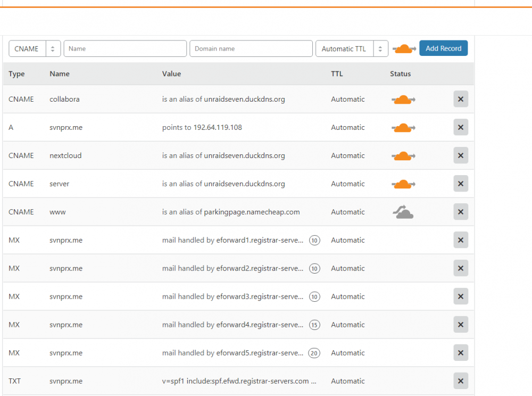Change Automatic TTL for TXT record
Screen dimensions: 532x396
tap(348, 381)
